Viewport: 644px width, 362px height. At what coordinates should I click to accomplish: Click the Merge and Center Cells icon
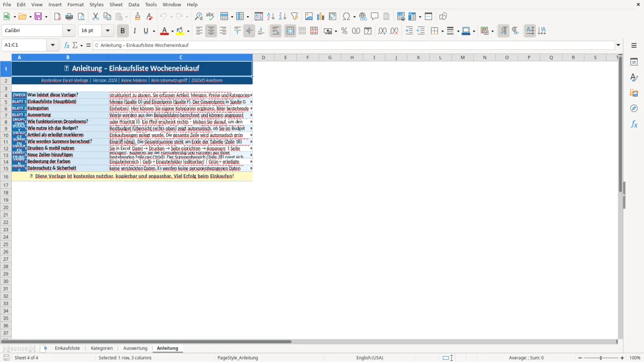pyautogui.click(x=290, y=31)
